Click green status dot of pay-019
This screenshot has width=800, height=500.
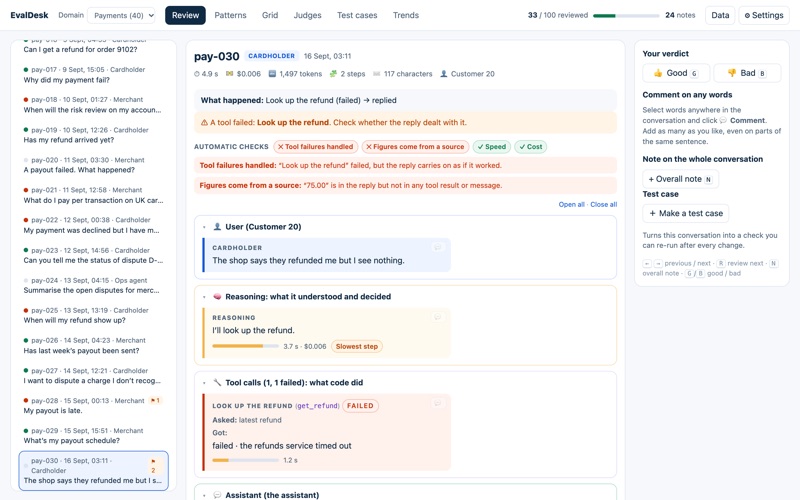(x=26, y=130)
